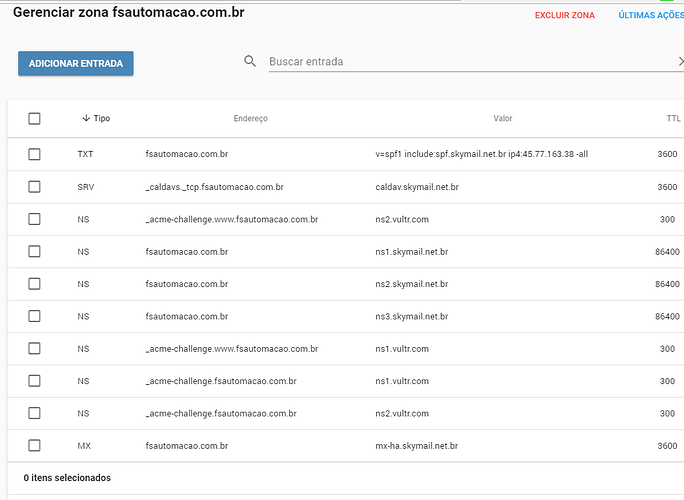Sort by the Valor column header

(x=502, y=119)
